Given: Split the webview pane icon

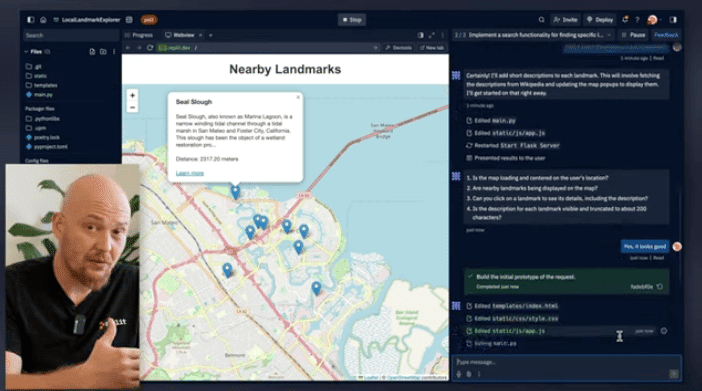Looking at the screenshot, I should tap(420, 35).
